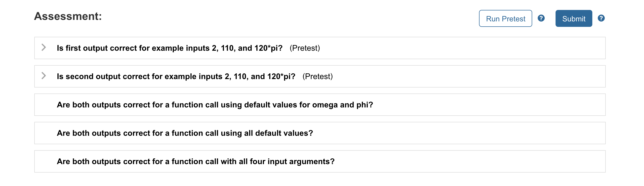This screenshot has width=644, height=186.
Task: Expand the second pretest result details
Action: tap(44, 75)
